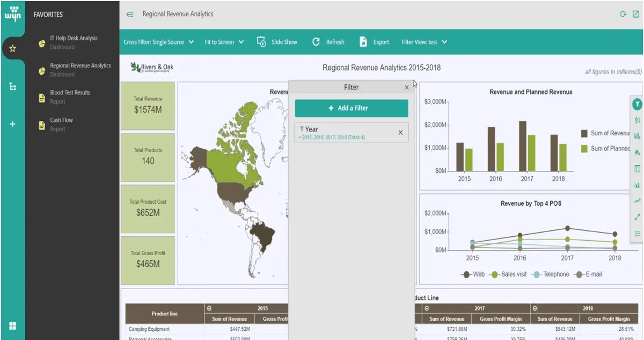Collapse the navigation panel with back arrow icon
Image resolution: width=644 pixels, height=340 pixels.
pos(130,15)
